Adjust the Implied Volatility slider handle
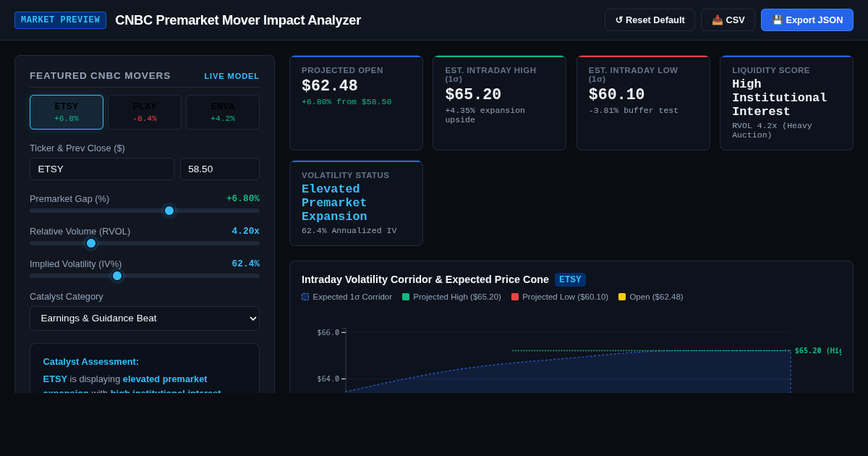The width and height of the screenshot is (868, 456). point(117,276)
